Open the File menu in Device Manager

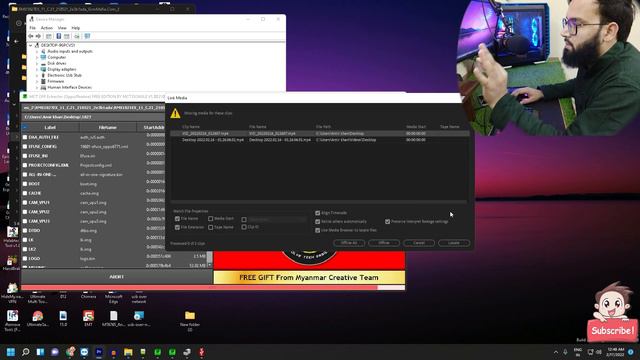[x=33, y=28]
